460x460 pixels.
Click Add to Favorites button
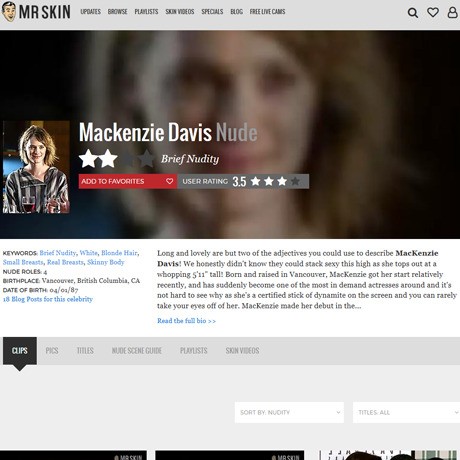[128, 181]
